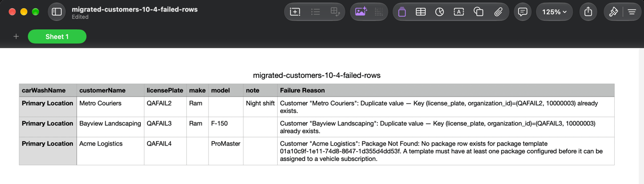
Task: Select the QAFAIL4 license plate cell
Action: (x=166, y=151)
